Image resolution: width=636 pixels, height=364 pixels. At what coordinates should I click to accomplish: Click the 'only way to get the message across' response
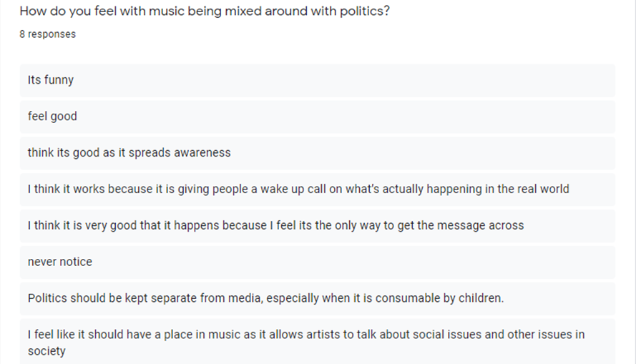point(318,226)
